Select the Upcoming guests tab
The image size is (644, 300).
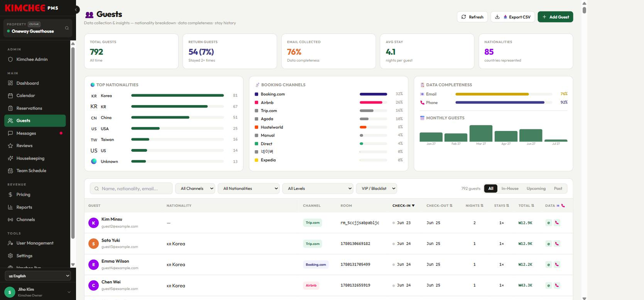(x=536, y=188)
